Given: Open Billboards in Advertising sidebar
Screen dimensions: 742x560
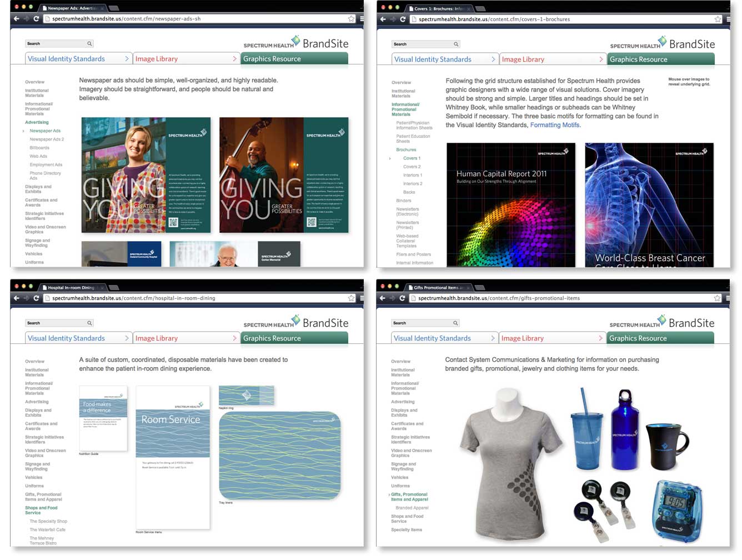Looking at the screenshot, I should 39,148.
